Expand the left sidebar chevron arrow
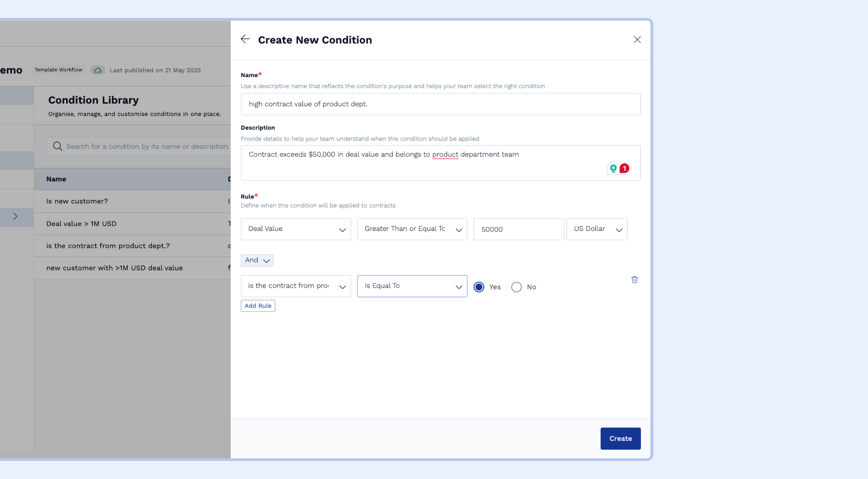 [x=15, y=216]
